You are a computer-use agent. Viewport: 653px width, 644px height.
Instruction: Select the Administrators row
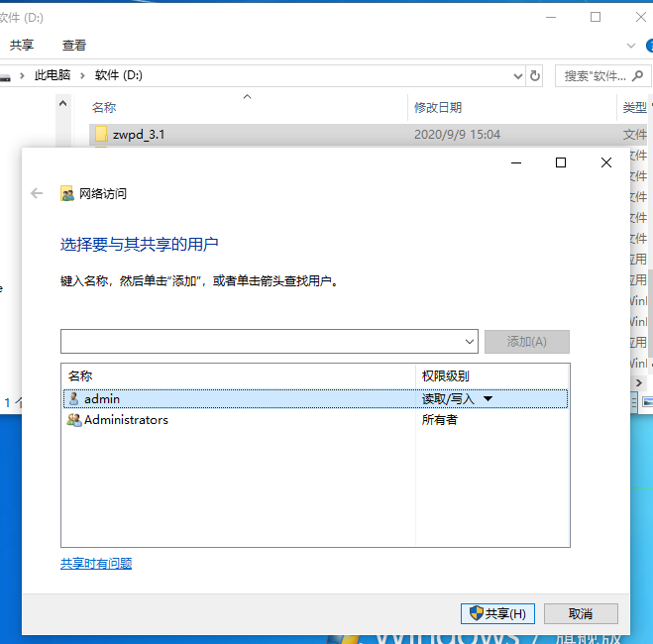[315, 420]
